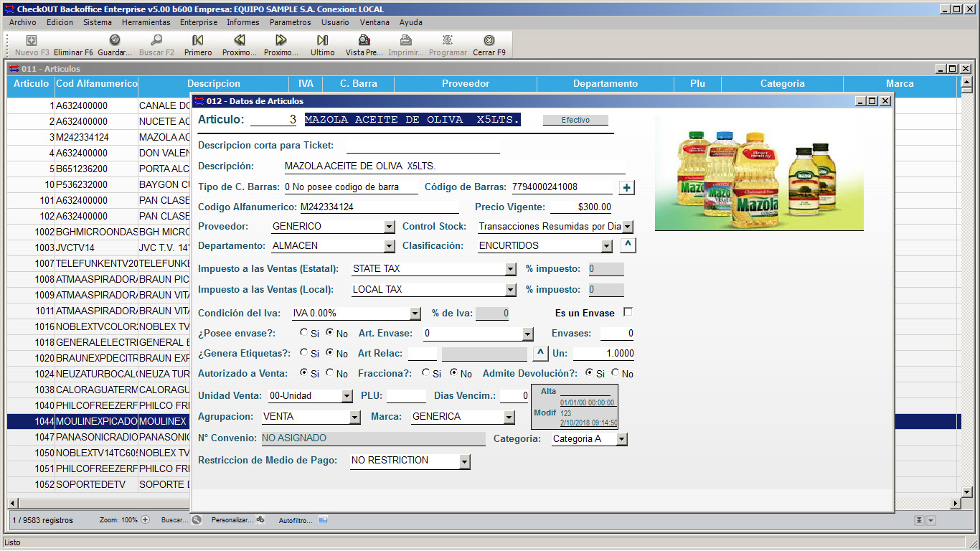Open the Impuesto a las Ventas (Estatal) dropdown
The height and width of the screenshot is (551, 980).
(511, 270)
